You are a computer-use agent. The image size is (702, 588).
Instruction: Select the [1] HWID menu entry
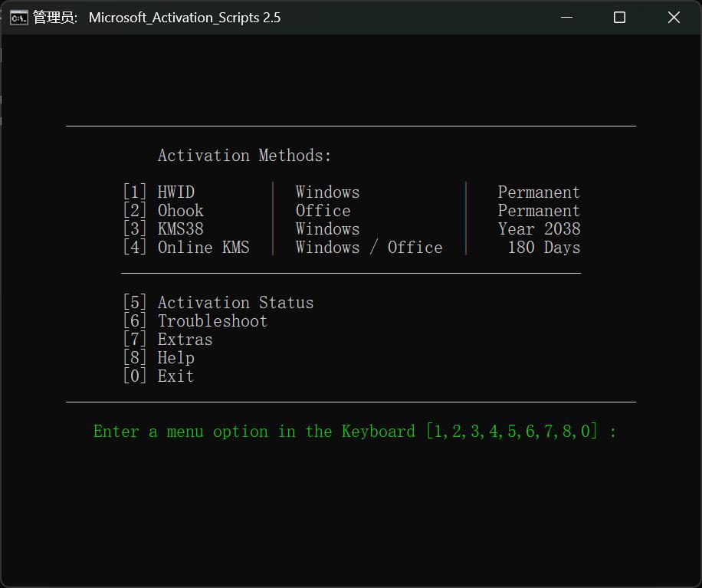pyautogui.click(x=159, y=192)
